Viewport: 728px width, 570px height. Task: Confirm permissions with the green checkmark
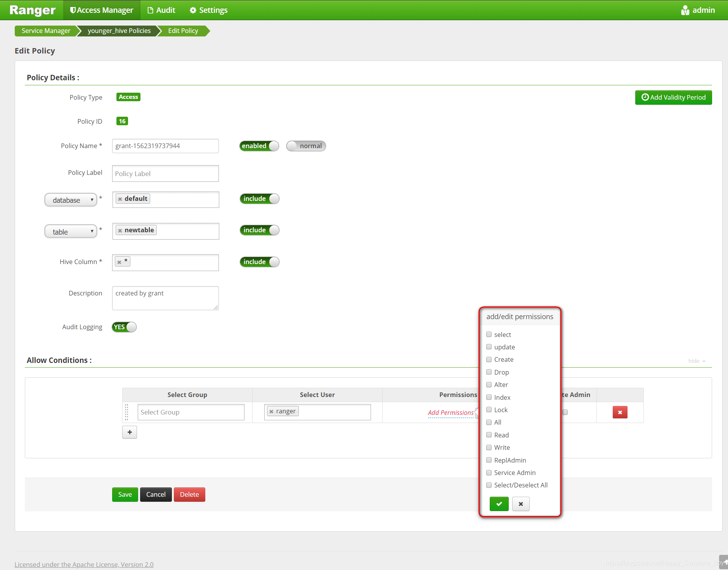coord(499,504)
